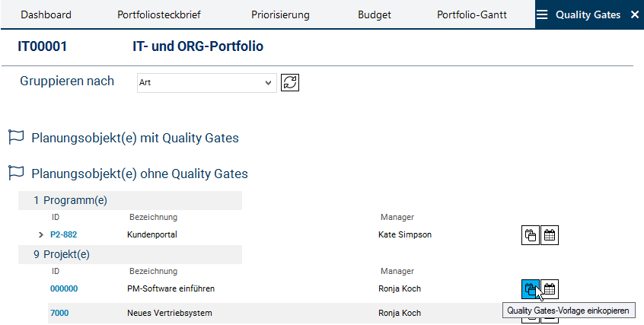This screenshot has width=644, height=325.
Task: Click the refresh icon beside the grouping dropdown
Action: pyautogui.click(x=289, y=82)
